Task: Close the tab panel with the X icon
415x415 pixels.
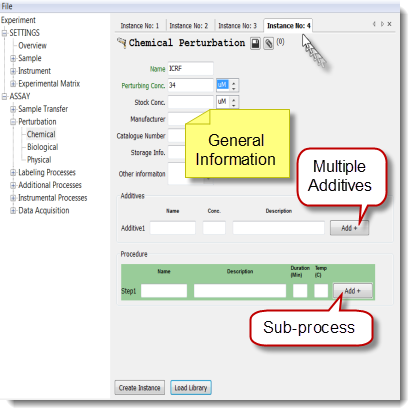Action: point(389,24)
